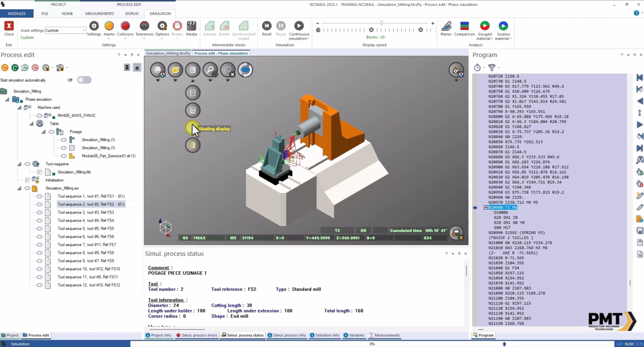Click the Reset simulation button

pyautogui.click(x=267, y=26)
